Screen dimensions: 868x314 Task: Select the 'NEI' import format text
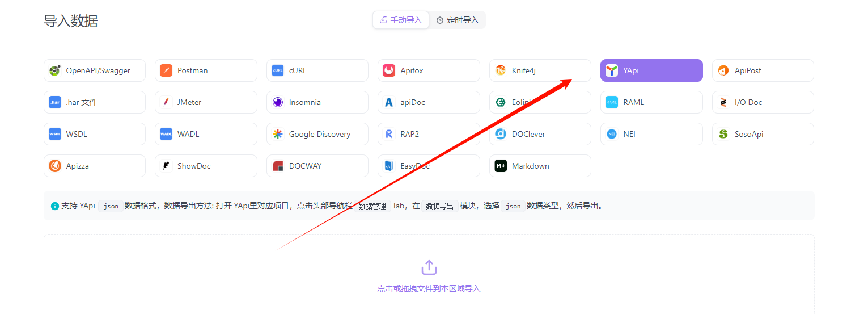pyautogui.click(x=629, y=134)
